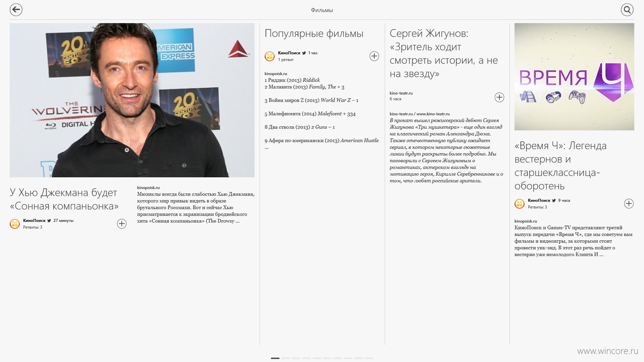The height and width of the screenshot is (362, 644).
Task: Open the Время Ч banner image
Action: 574,77
